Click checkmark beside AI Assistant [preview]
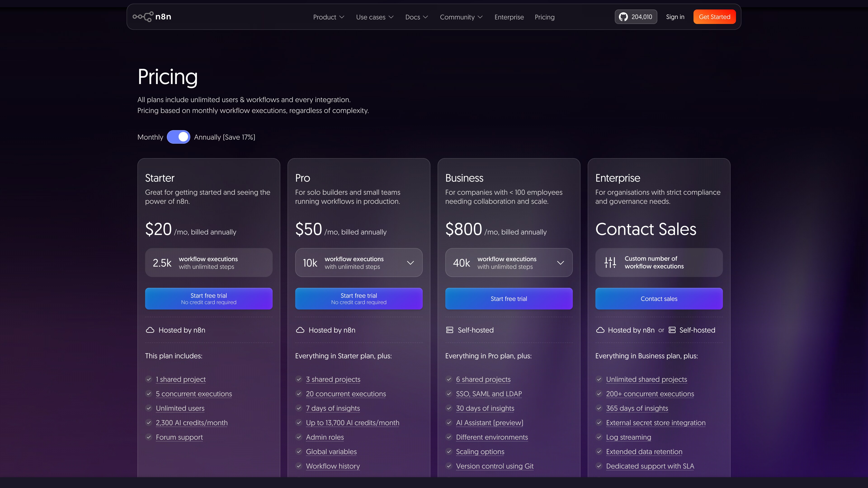Image resolution: width=868 pixels, height=488 pixels. click(449, 423)
